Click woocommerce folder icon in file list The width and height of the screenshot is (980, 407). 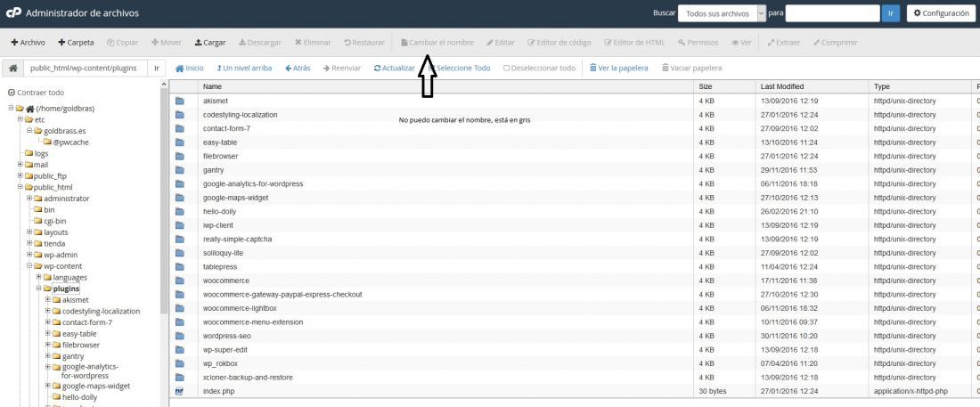pos(180,281)
